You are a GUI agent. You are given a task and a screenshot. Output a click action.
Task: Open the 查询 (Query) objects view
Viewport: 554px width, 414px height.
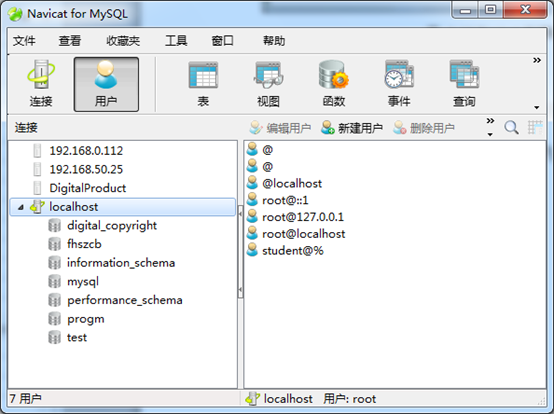(x=464, y=84)
